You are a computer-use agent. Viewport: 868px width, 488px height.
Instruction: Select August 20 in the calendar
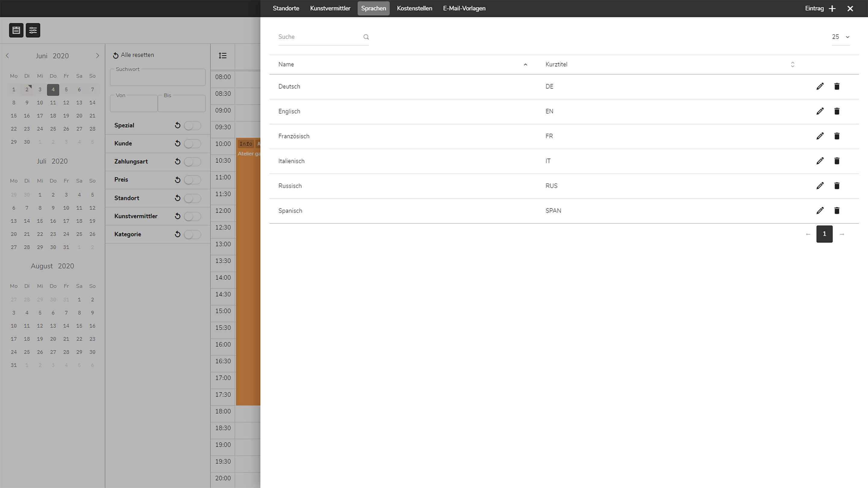point(53,339)
